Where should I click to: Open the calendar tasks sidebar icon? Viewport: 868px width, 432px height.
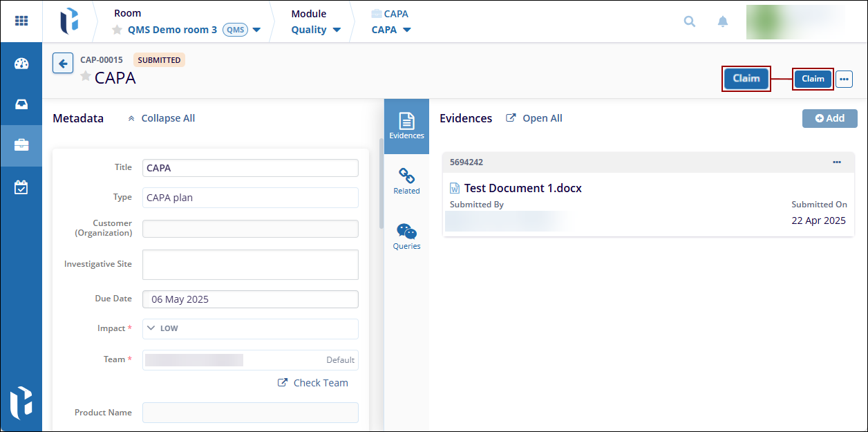[21, 187]
